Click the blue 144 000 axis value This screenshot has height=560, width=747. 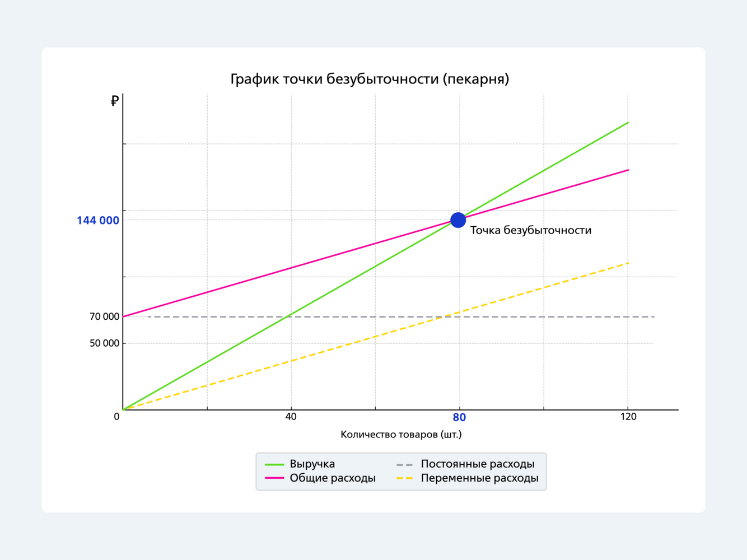coord(98,221)
